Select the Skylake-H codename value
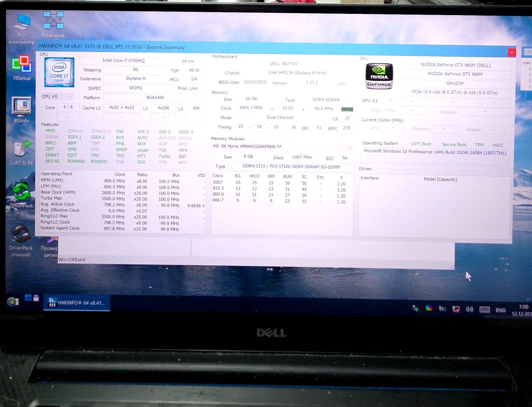Viewport: 532px width, 407px height. click(x=135, y=79)
